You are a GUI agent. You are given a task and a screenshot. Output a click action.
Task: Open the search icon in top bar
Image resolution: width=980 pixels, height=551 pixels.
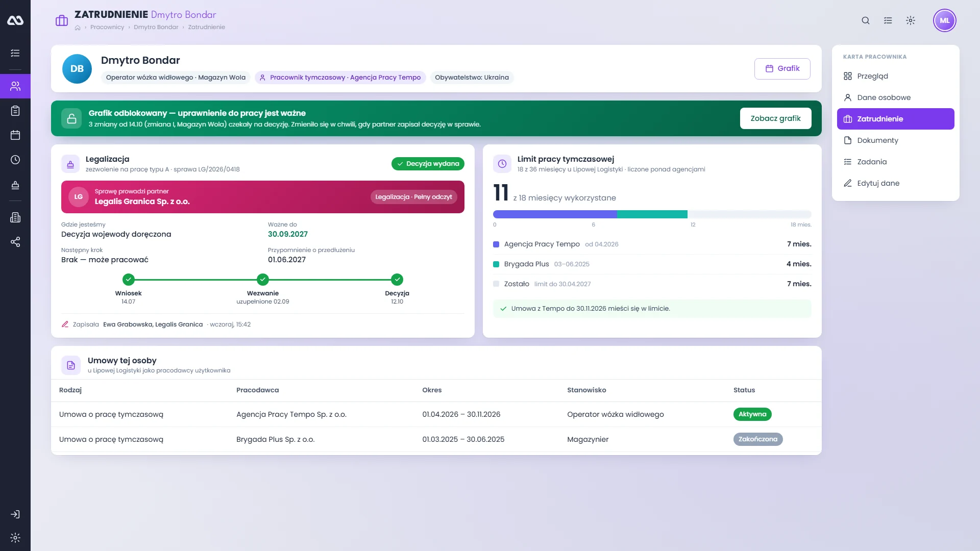[x=865, y=20]
